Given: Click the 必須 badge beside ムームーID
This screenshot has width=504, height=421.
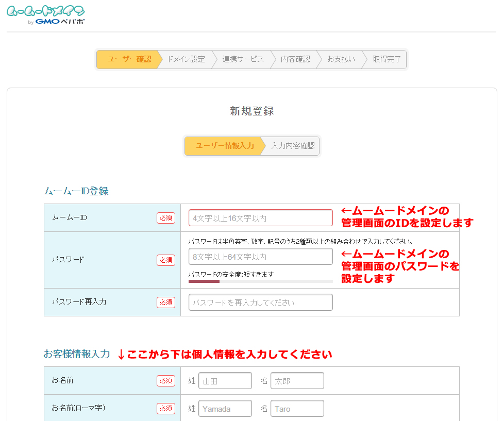Looking at the screenshot, I should tap(165, 217).
